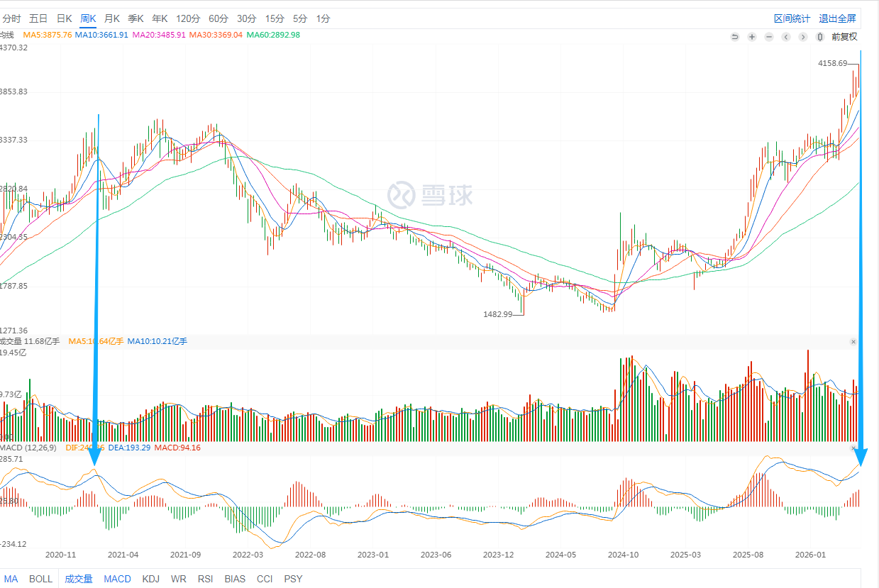879x588 pixels.
Task: Click the reset/undo chart view icon
Action: point(735,37)
